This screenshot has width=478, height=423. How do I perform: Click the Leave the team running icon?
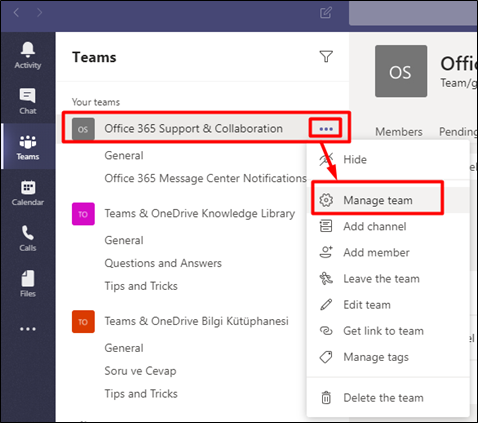pyautogui.click(x=326, y=278)
